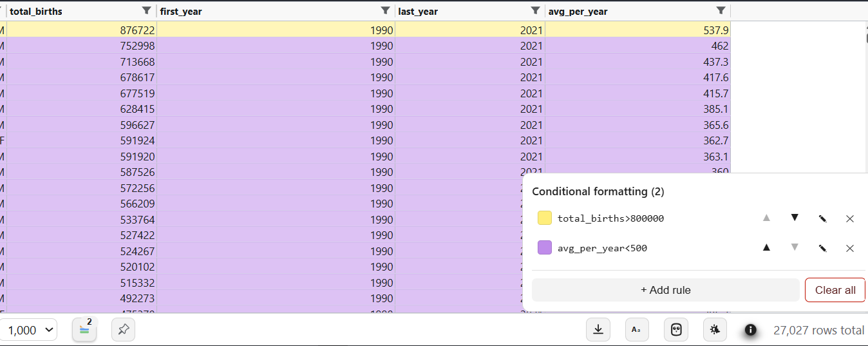Sort by total_births column header
The width and height of the screenshot is (868, 346).
coord(36,12)
